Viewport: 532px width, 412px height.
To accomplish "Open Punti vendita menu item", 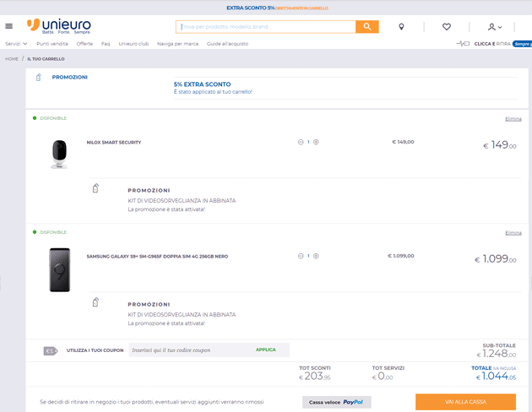I will pos(52,43).
